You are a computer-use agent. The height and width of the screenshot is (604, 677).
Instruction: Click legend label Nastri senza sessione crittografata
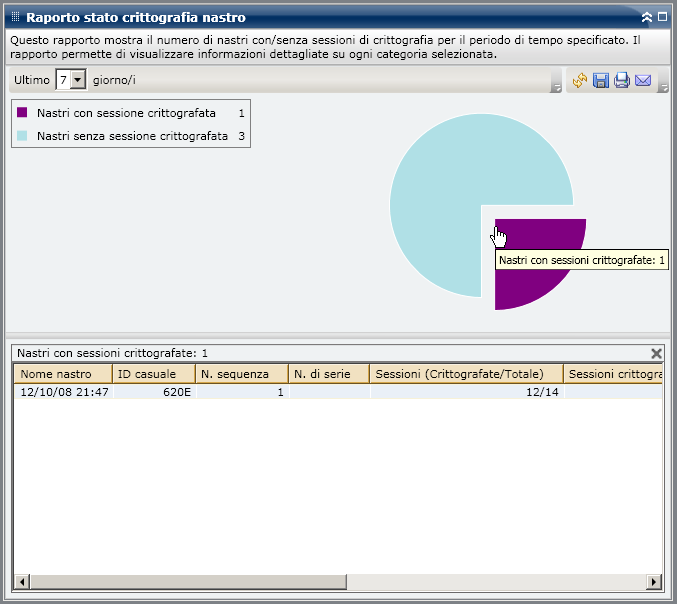[132, 136]
